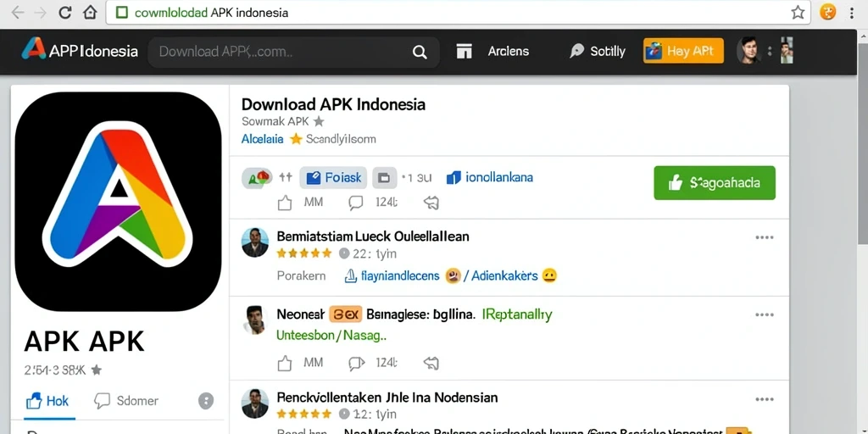Image resolution: width=868 pixels, height=434 pixels.
Task: Click the large APK app icon thumbnail
Action: (x=118, y=202)
